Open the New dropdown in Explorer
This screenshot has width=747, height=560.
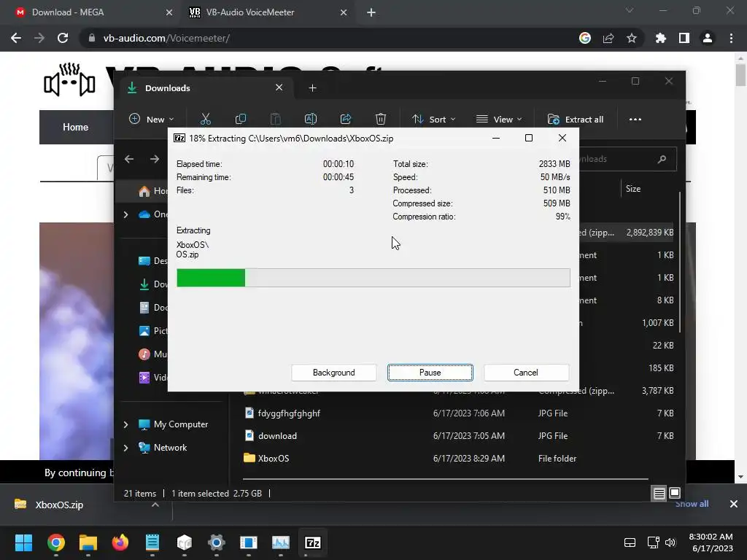[x=152, y=119]
